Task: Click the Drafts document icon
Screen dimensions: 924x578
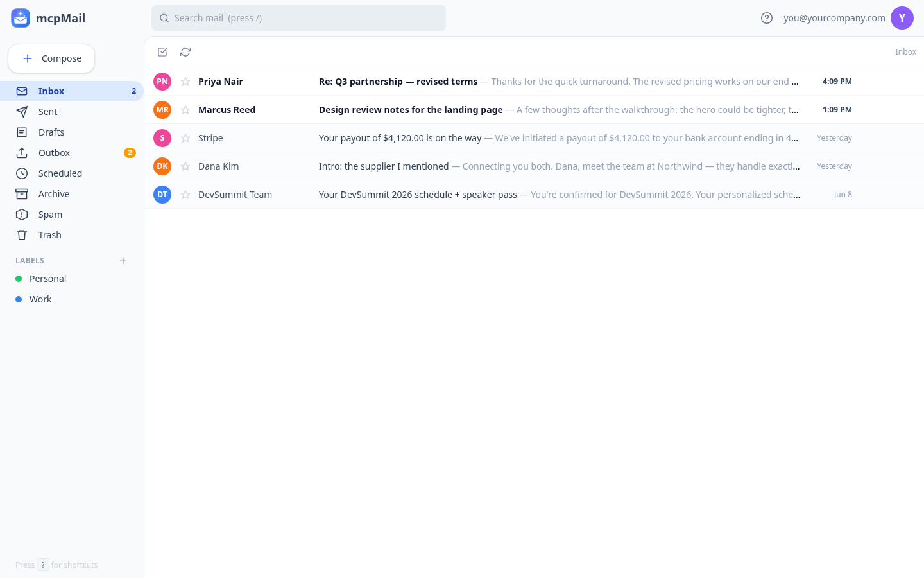Action: (x=22, y=132)
